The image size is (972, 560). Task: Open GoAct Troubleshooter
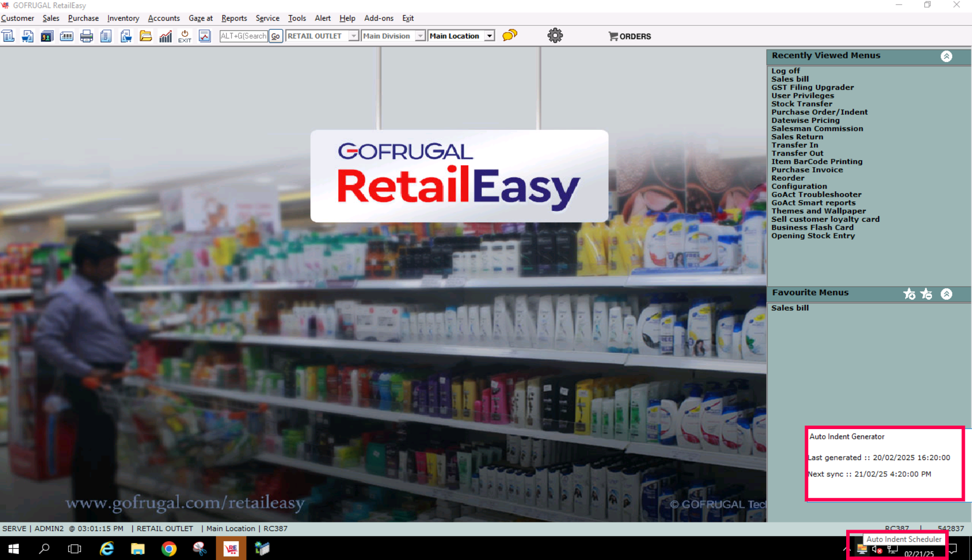pos(816,194)
